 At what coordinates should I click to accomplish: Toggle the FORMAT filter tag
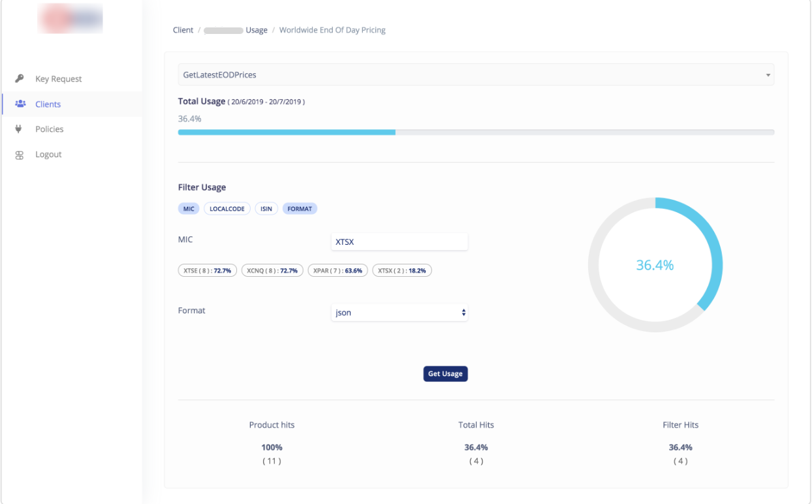click(300, 209)
